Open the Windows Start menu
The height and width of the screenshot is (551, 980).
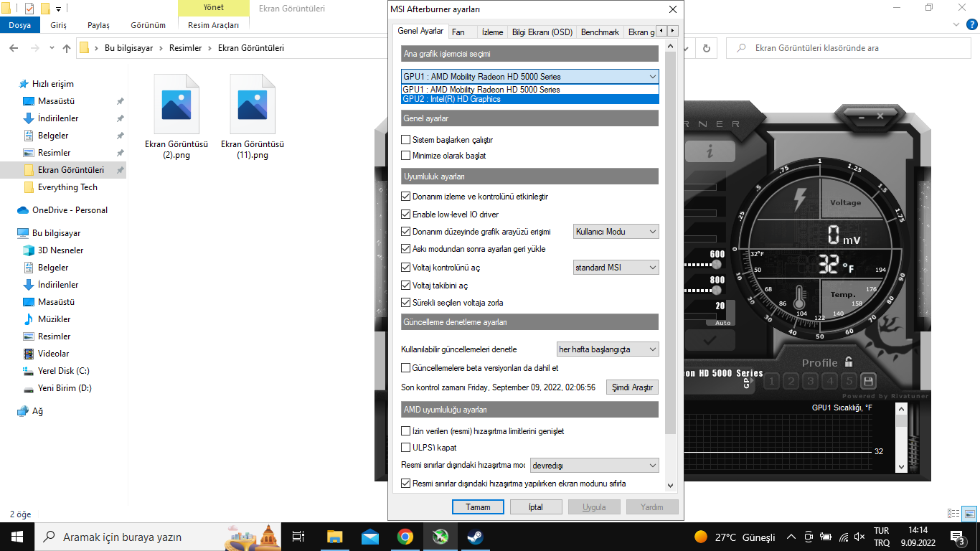(x=17, y=537)
